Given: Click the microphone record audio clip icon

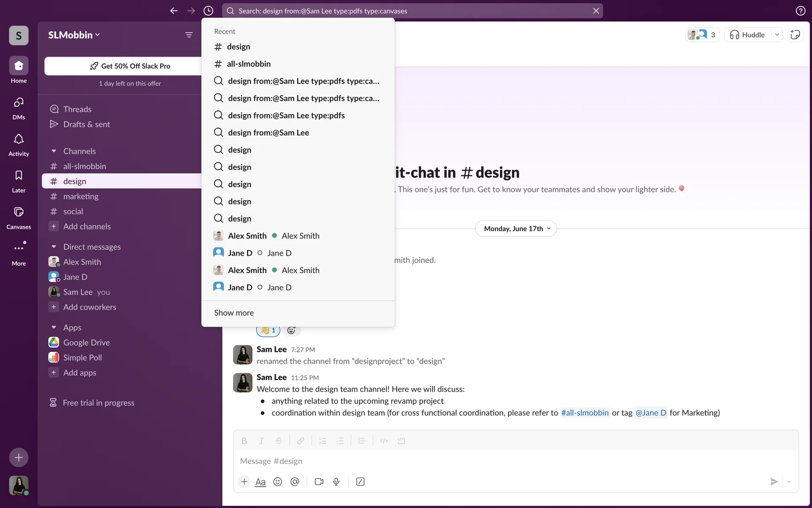Looking at the screenshot, I should (336, 482).
